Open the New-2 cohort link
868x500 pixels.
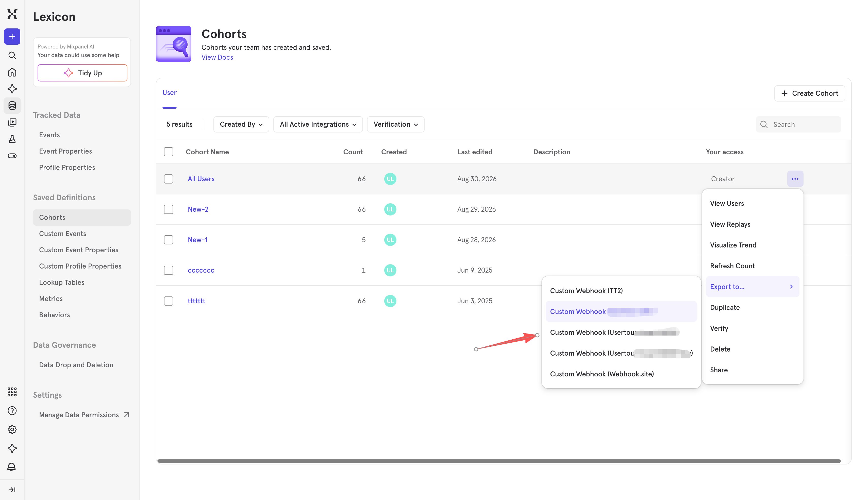point(198,209)
